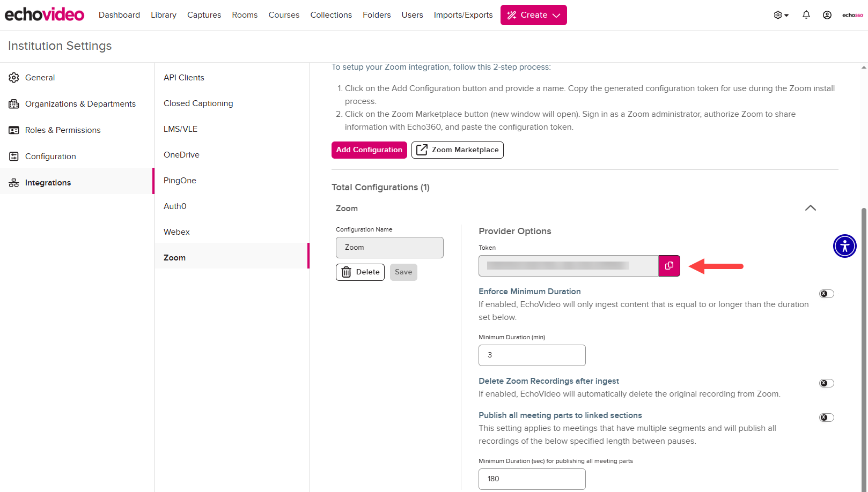This screenshot has width=868, height=492.
Task: Switch to the Webex integration tab
Action: pyautogui.click(x=176, y=232)
